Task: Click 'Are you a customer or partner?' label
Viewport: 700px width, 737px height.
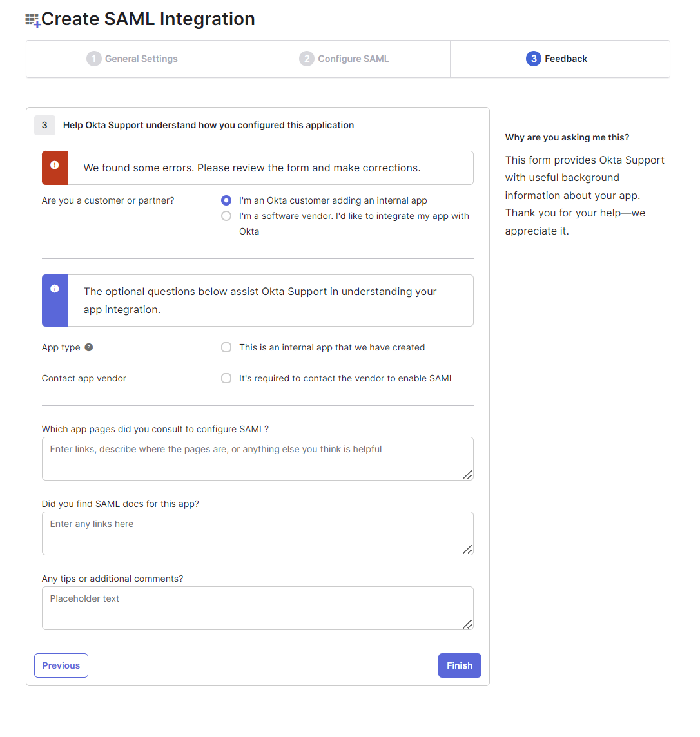Action: [108, 200]
